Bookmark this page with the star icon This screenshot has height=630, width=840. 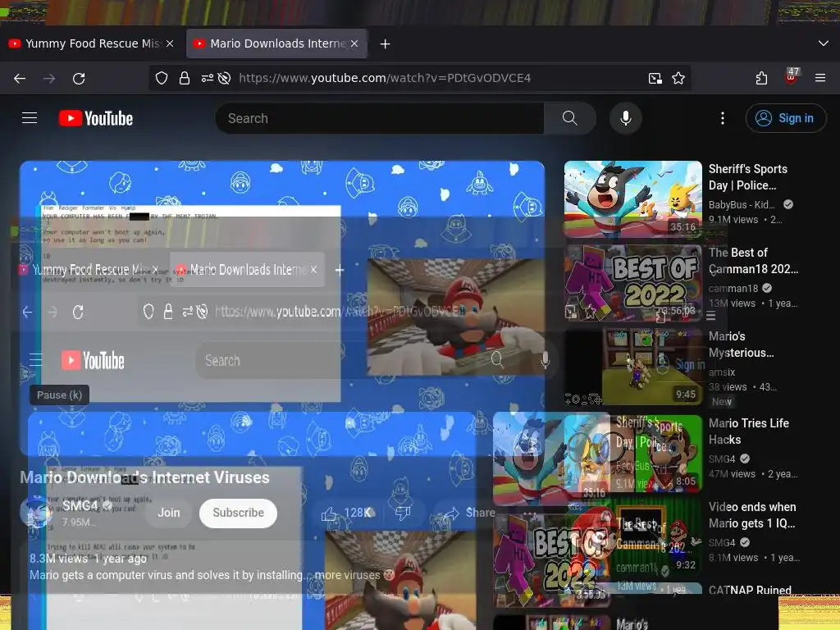678,78
